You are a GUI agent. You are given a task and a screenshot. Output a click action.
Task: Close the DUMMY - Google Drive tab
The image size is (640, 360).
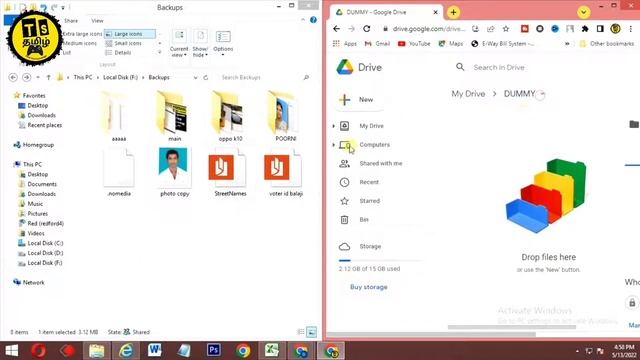coord(435,12)
